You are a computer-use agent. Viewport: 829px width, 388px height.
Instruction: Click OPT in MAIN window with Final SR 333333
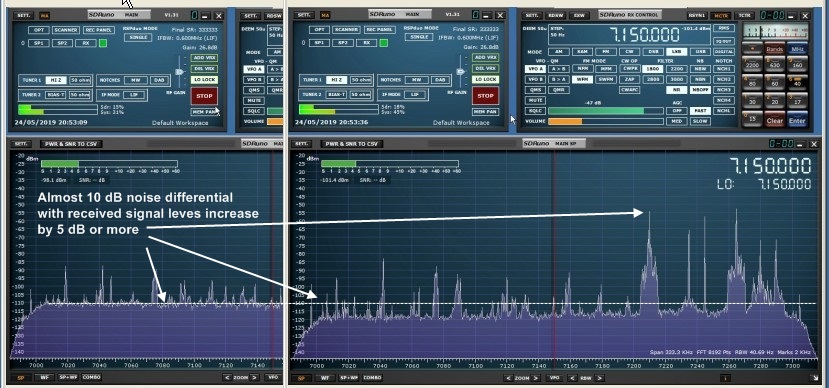39,30
